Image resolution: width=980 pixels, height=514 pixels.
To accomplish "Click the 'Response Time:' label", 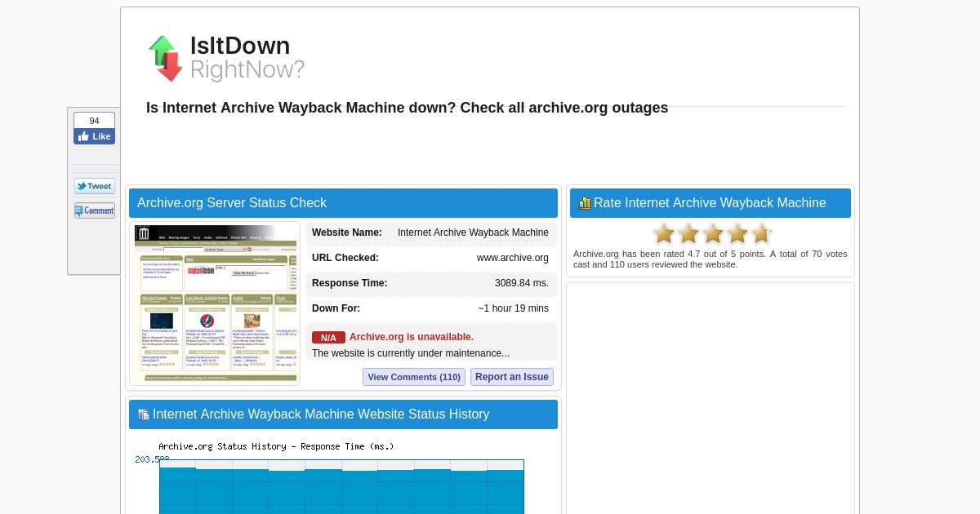I will [x=350, y=283].
